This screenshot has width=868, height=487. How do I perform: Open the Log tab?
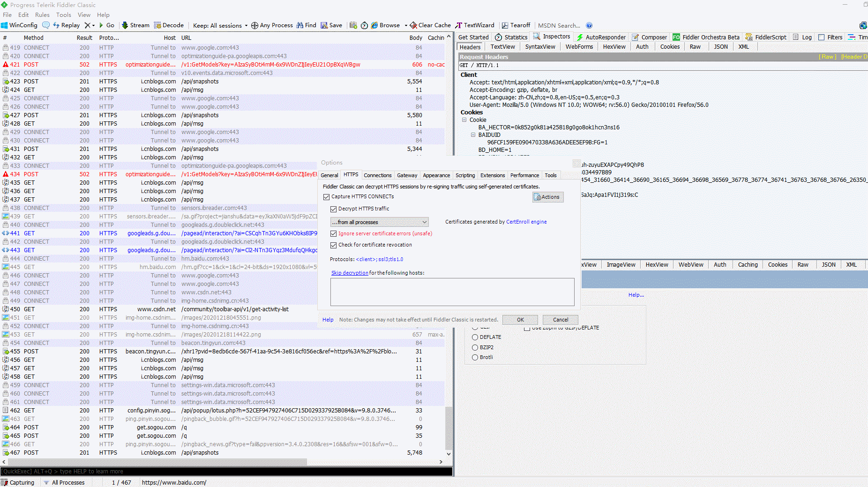[x=802, y=37]
